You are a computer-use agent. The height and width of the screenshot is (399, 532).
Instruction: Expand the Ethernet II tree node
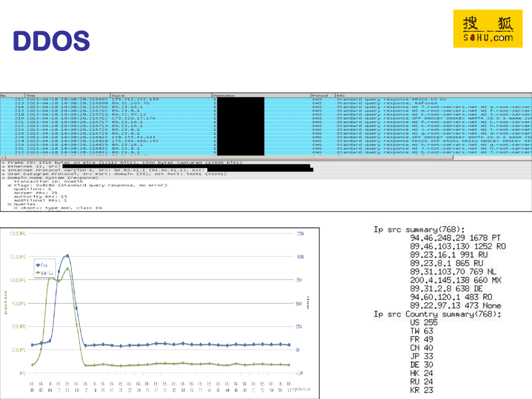tap(3, 167)
